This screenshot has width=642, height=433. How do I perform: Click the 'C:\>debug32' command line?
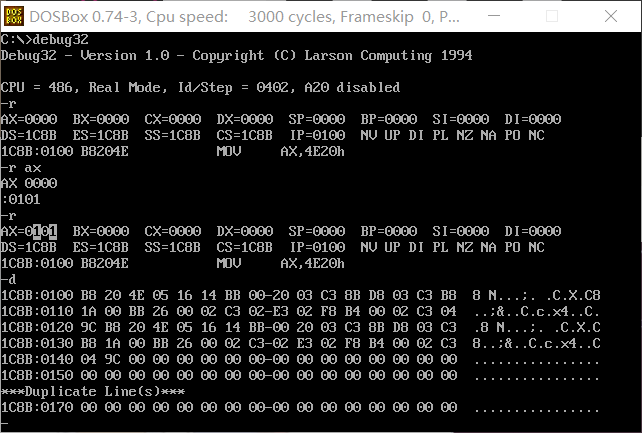click(45, 40)
